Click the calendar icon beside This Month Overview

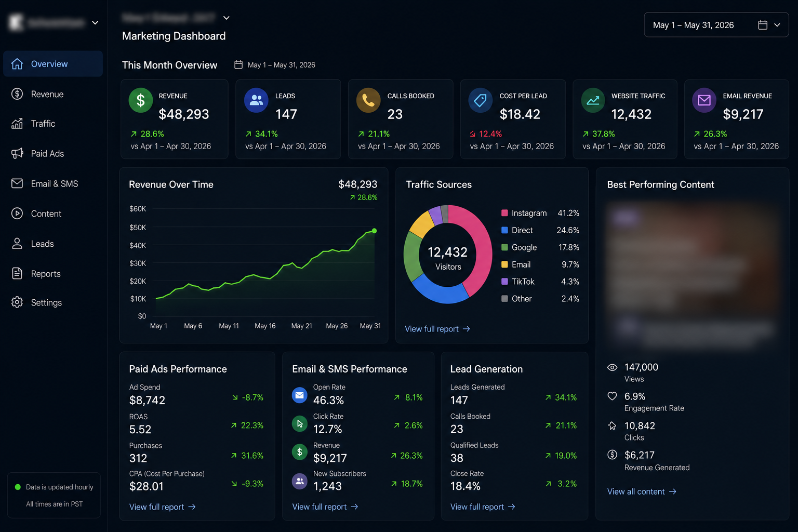coord(238,65)
